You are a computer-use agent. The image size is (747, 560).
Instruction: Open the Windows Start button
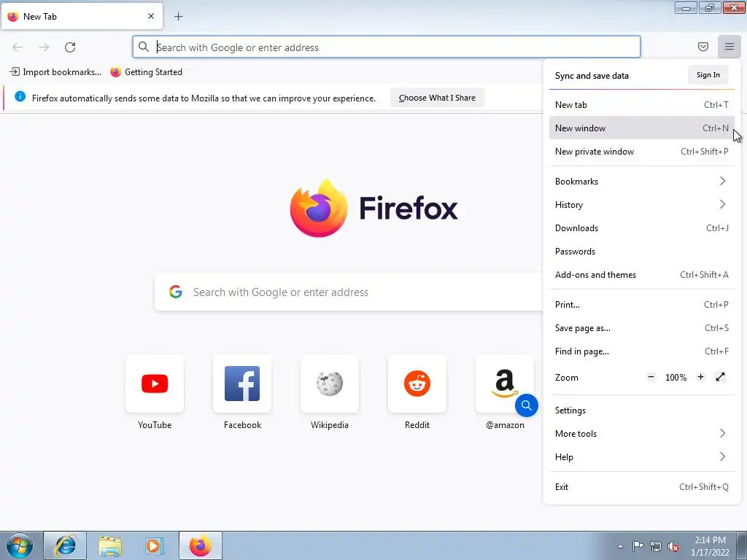[20, 545]
